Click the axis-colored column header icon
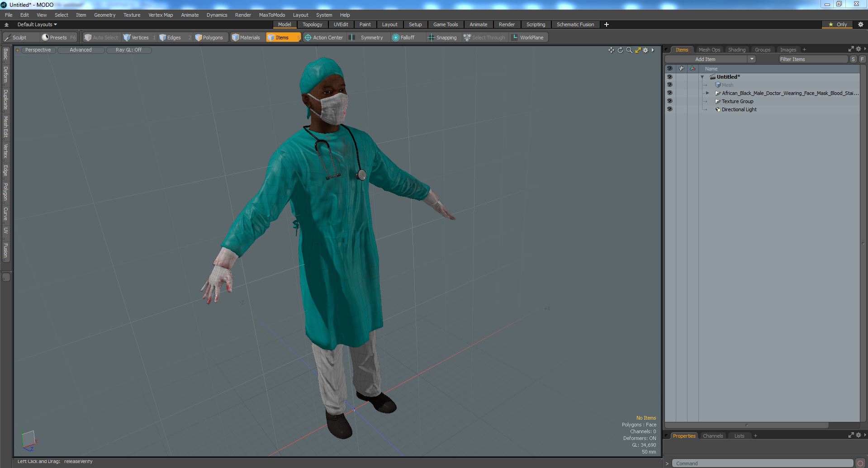Image resolution: width=868 pixels, height=468 pixels. tap(693, 69)
